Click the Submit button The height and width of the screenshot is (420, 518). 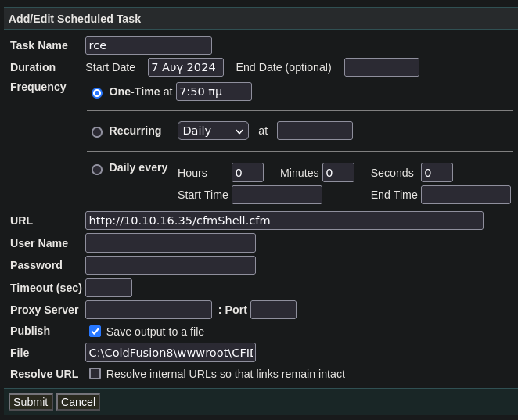(x=31, y=402)
